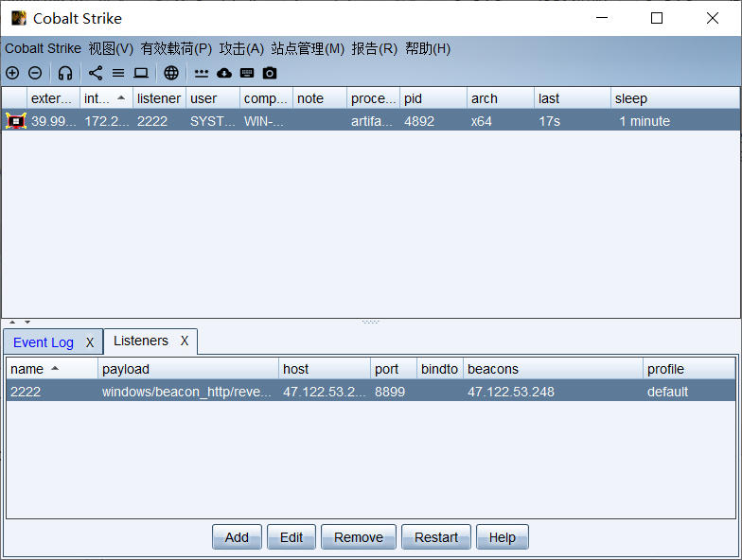Screen dimensions: 742x560
Task: Switch to the Event Log tab
Action: [x=44, y=342]
